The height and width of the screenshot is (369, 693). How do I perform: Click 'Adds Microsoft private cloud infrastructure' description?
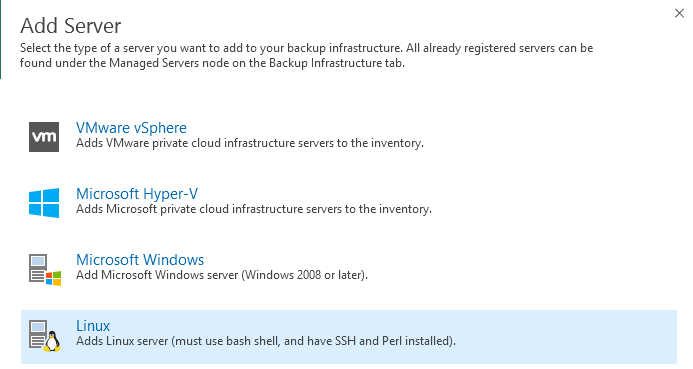[254, 209]
